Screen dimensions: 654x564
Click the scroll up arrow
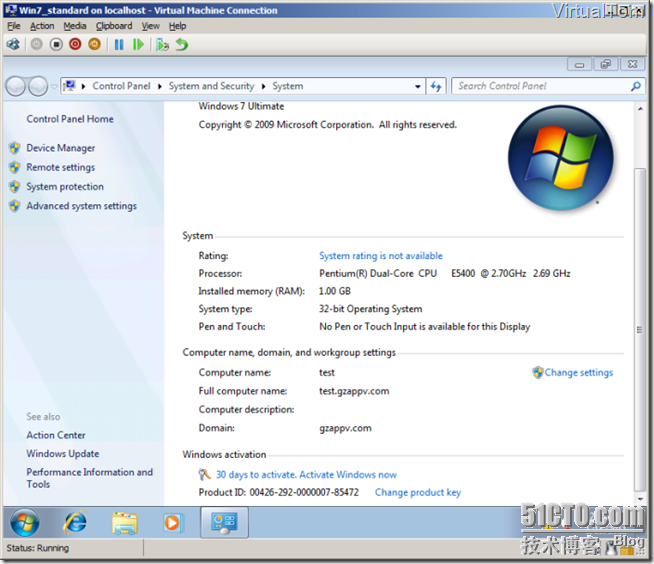point(640,108)
